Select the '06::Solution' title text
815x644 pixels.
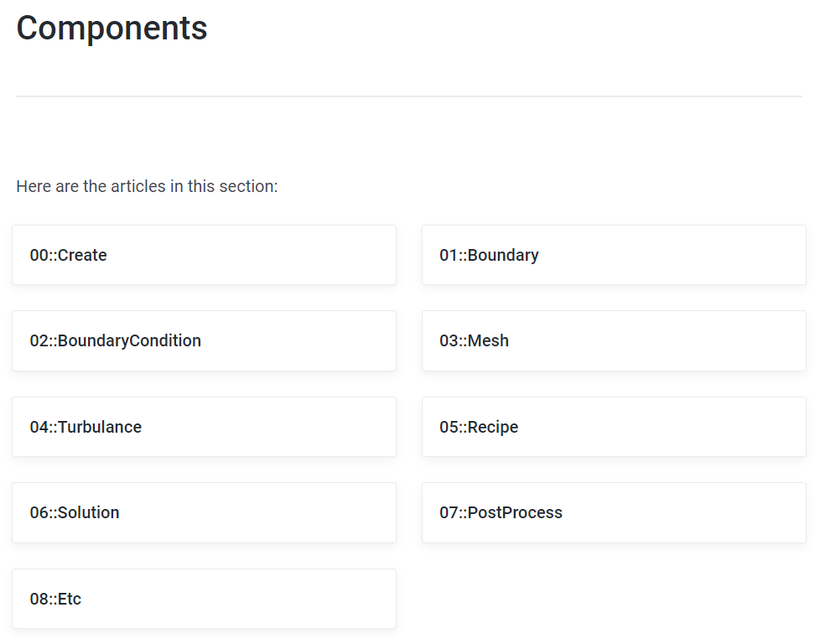pyautogui.click(x=75, y=512)
